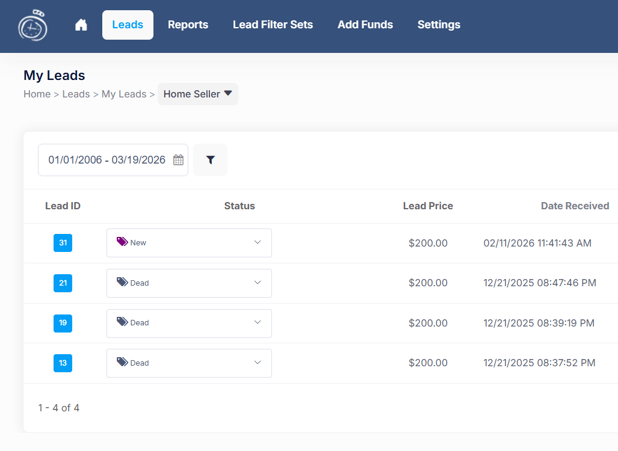
Task: Switch to Lead Filter Sets tab
Action: (x=273, y=25)
